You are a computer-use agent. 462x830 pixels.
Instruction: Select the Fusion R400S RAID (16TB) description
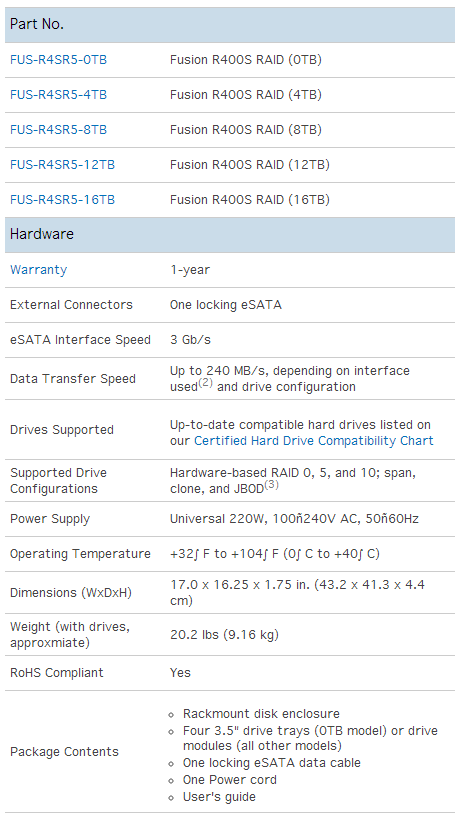[250, 200]
